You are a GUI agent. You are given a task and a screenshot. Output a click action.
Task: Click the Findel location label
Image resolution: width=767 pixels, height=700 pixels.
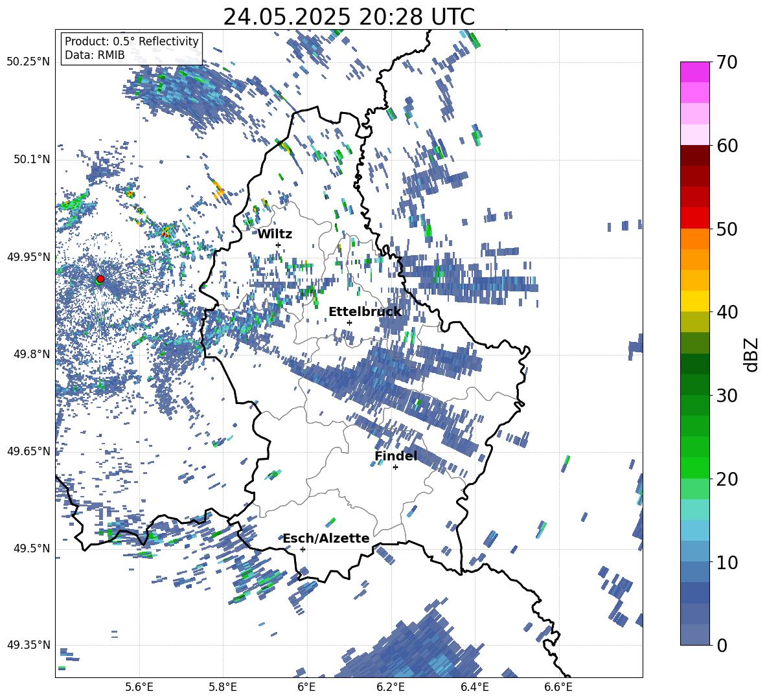tap(396, 456)
